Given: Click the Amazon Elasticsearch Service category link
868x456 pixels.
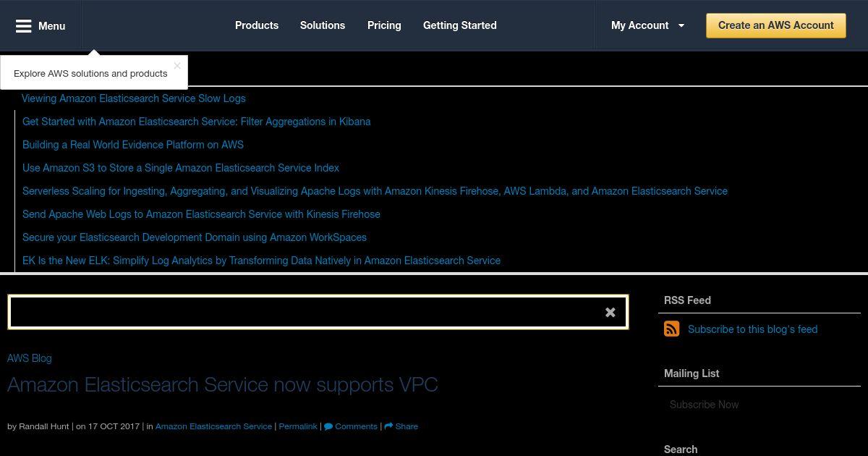Looking at the screenshot, I should pyautogui.click(x=214, y=426).
